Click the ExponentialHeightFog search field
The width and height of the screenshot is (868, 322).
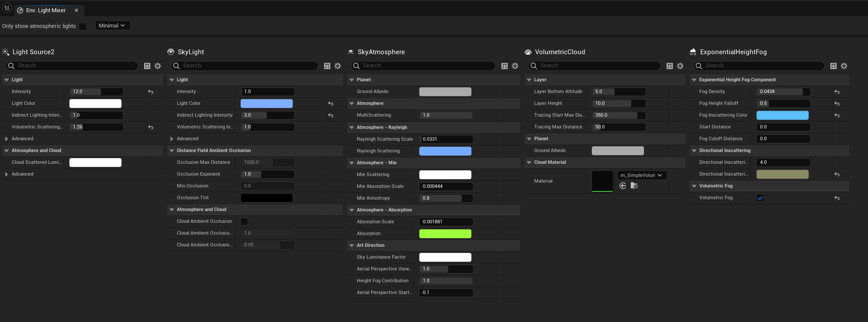point(759,66)
